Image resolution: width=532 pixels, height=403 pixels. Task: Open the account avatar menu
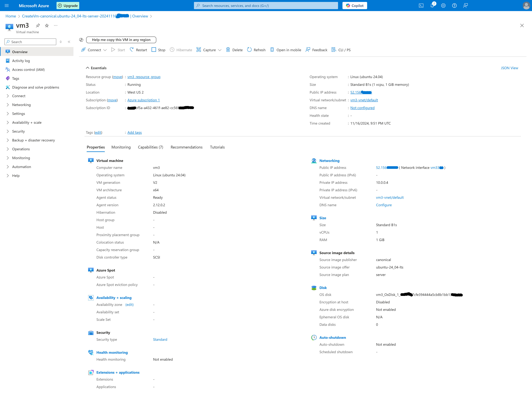pos(526,6)
